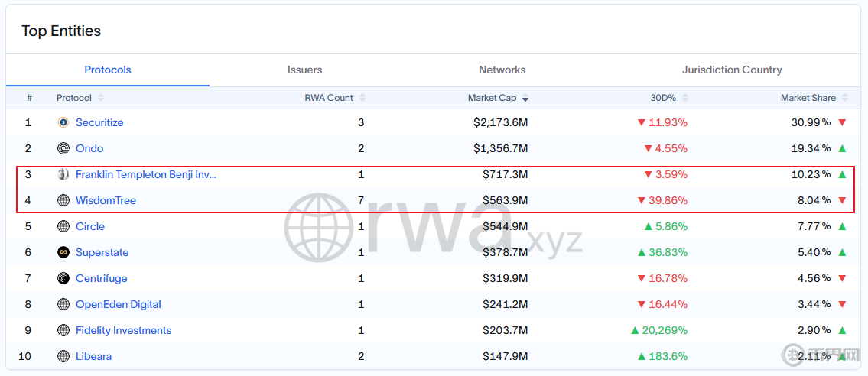Click the Fidelity Investments globe icon

tap(63, 330)
